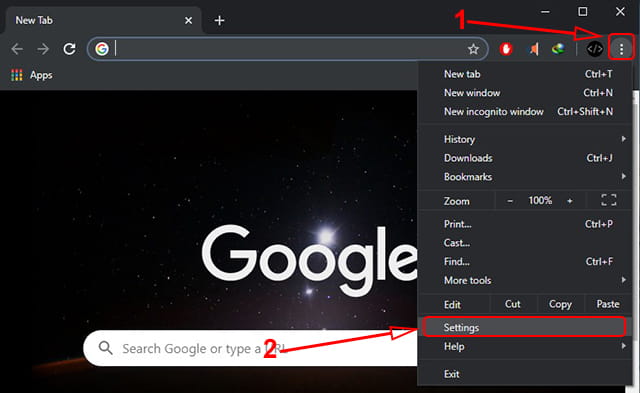
Task: Minimize the Chrome window
Action: [x=545, y=12]
